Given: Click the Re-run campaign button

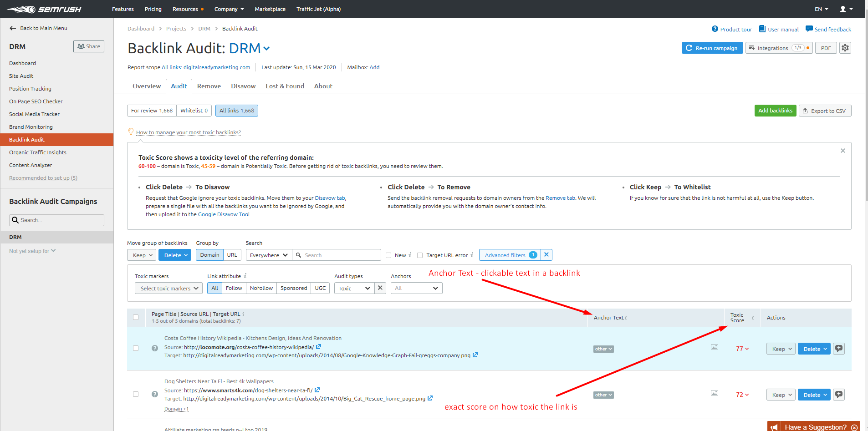Looking at the screenshot, I should tap(712, 48).
